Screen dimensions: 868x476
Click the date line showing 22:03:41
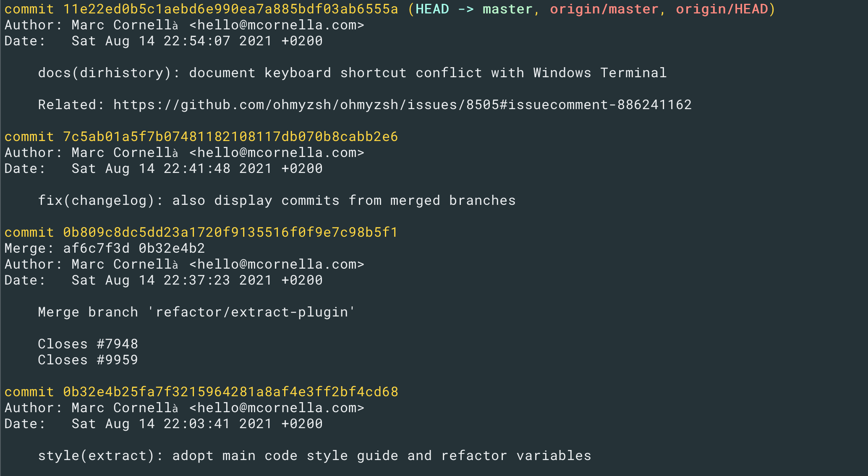163,424
